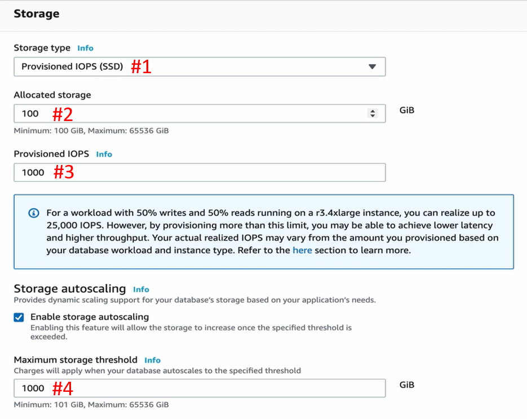This screenshot has height=420, width=527.
Task: Open the Info link beside Storage autoscaling
Action: coord(141,289)
